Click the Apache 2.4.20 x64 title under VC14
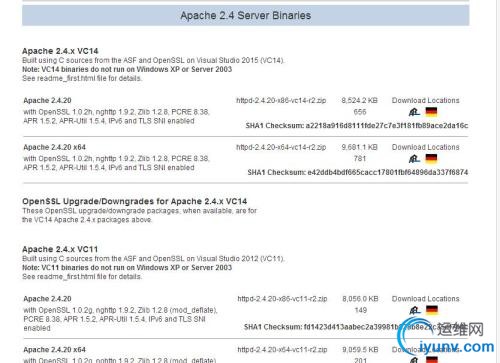This screenshot has width=500, height=363. coord(54,147)
